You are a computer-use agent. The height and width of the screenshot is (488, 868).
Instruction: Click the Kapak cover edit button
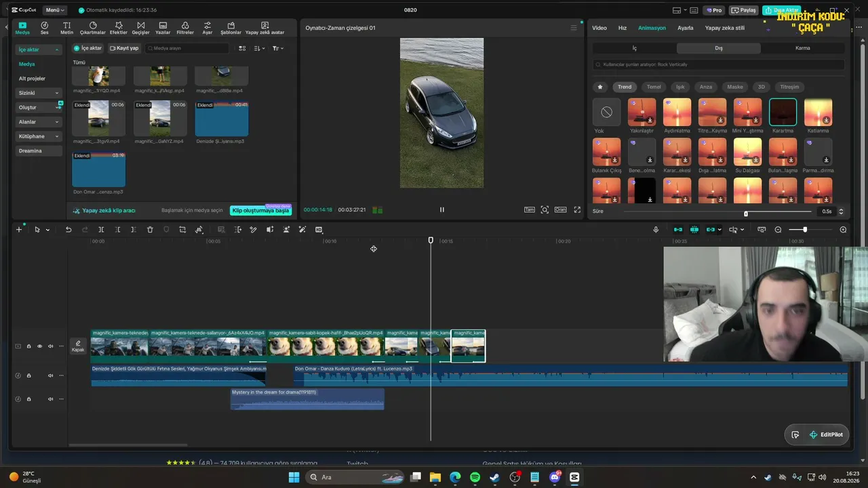click(x=78, y=346)
